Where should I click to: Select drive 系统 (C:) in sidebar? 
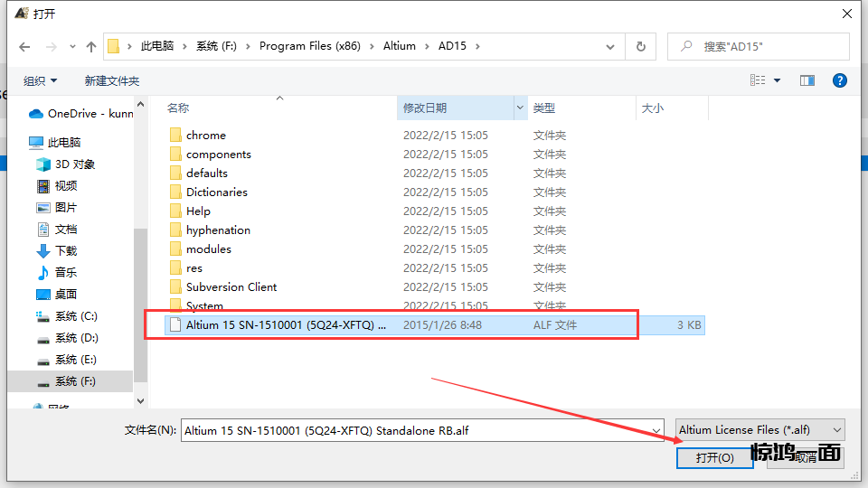[x=76, y=316]
